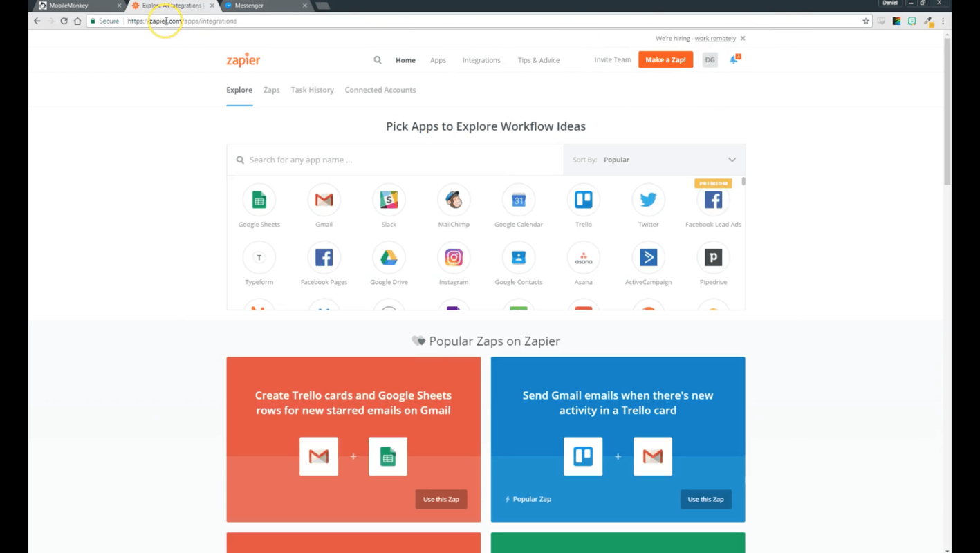Pick the Trello app icon

pos(584,200)
